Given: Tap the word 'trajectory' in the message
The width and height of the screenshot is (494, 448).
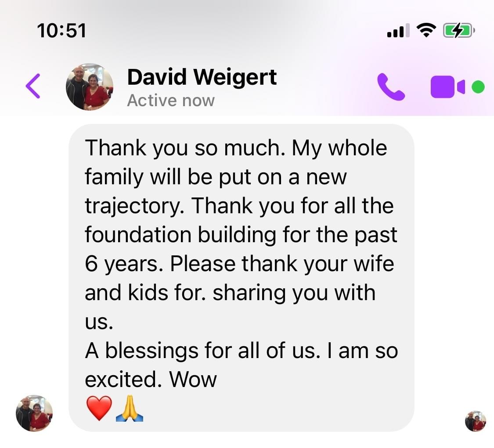Looking at the screenshot, I should 134,206.
